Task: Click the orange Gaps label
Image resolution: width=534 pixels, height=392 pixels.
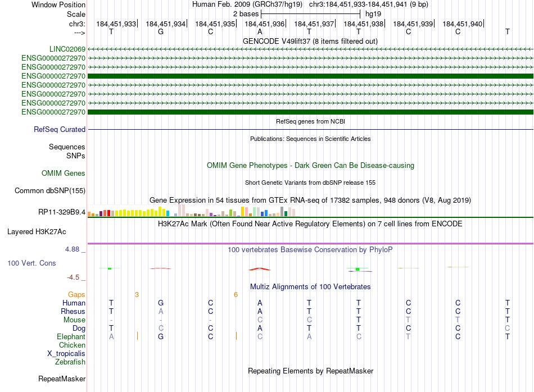Action: click(76, 294)
